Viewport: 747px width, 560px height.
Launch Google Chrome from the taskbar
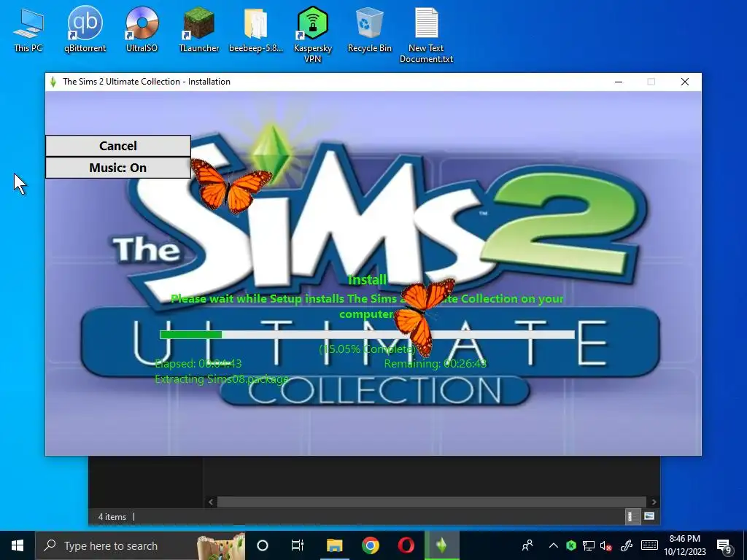pyautogui.click(x=370, y=545)
